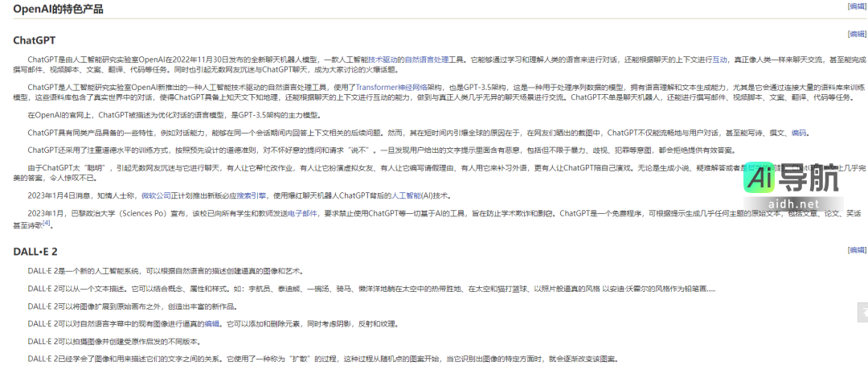This screenshot has width=868, height=374.
Task: Follow the 互动 hyperlink
Action: (x=719, y=60)
